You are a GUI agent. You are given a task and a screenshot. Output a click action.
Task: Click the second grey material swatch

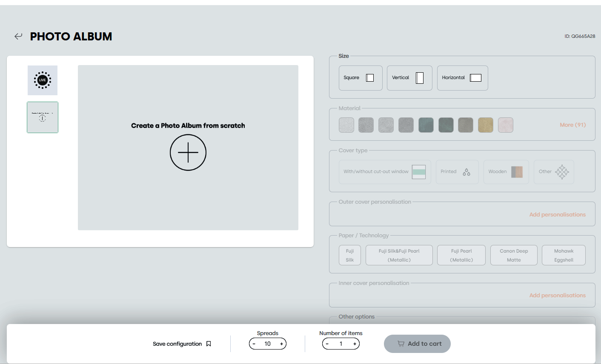[x=366, y=125]
